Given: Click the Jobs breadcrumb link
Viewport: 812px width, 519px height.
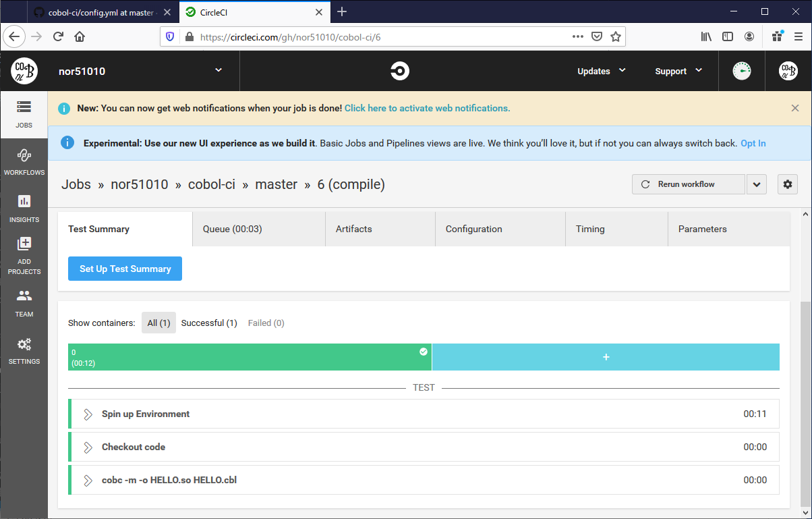Looking at the screenshot, I should (x=76, y=184).
